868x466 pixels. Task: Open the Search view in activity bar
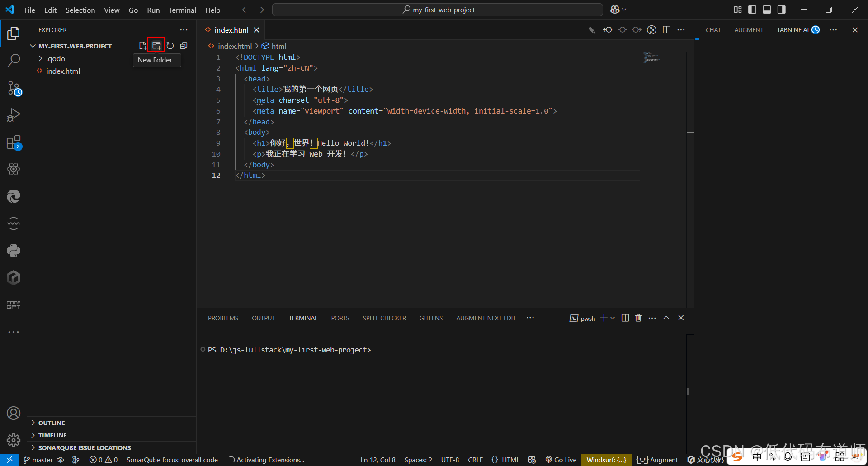coord(14,60)
